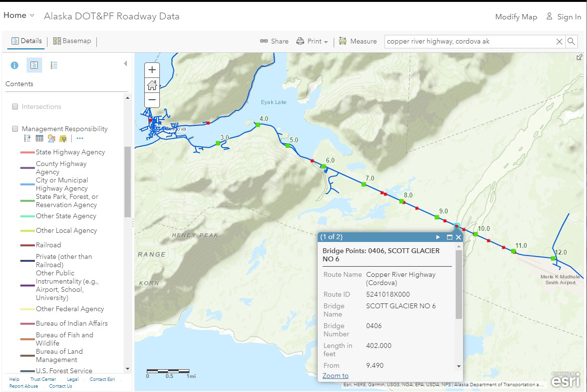Open Change Style for Management Responsibility
The width and height of the screenshot is (587, 392).
click(x=51, y=139)
